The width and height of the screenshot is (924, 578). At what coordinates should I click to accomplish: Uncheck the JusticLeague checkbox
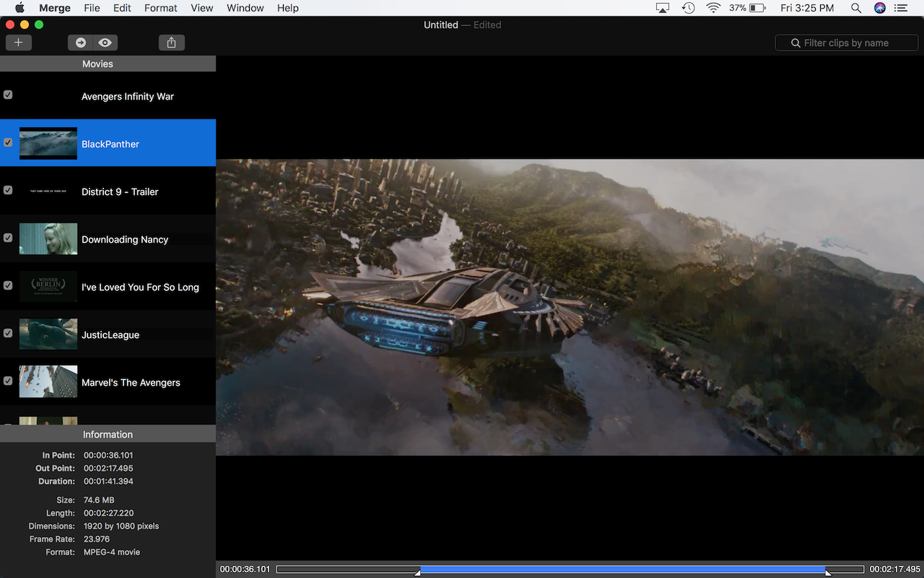click(8, 333)
